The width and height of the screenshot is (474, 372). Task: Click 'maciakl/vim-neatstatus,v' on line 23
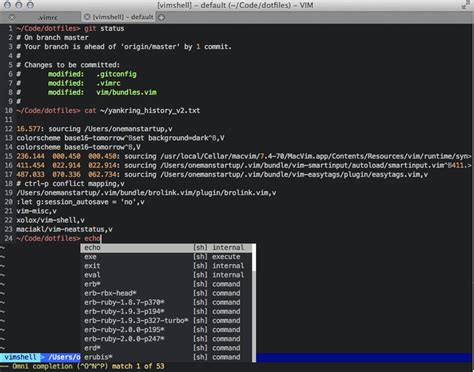tap(64, 229)
